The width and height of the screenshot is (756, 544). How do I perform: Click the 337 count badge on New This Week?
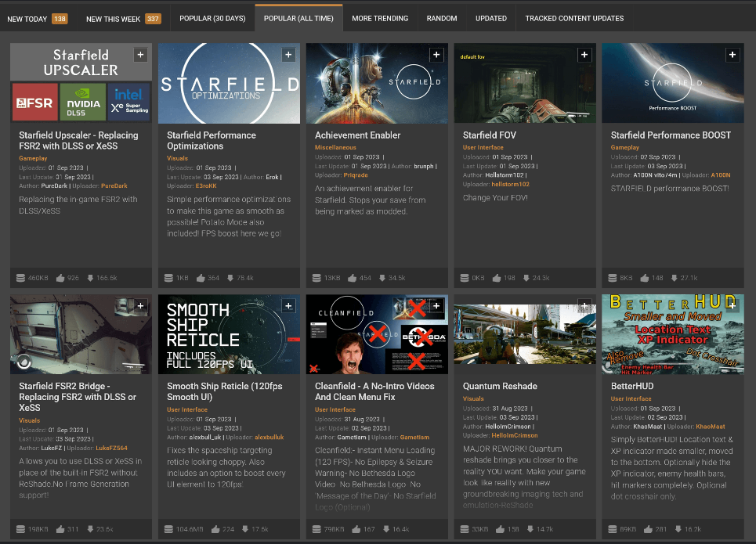(153, 19)
